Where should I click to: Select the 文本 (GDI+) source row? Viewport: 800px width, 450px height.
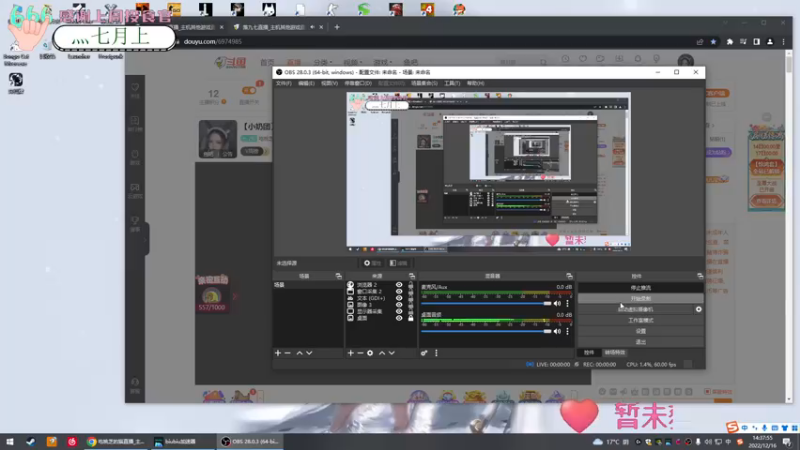pos(380,298)
